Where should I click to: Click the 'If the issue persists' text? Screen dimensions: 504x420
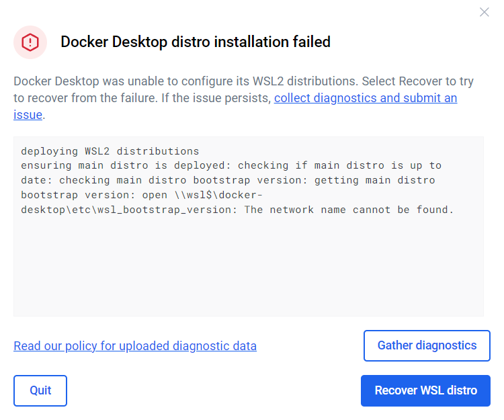(216, 98)
